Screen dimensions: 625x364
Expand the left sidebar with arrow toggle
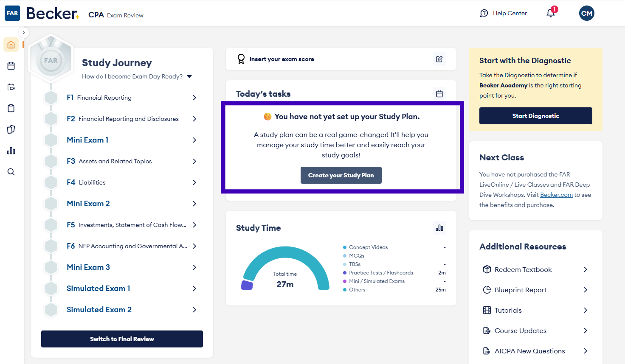coord(24,33)
